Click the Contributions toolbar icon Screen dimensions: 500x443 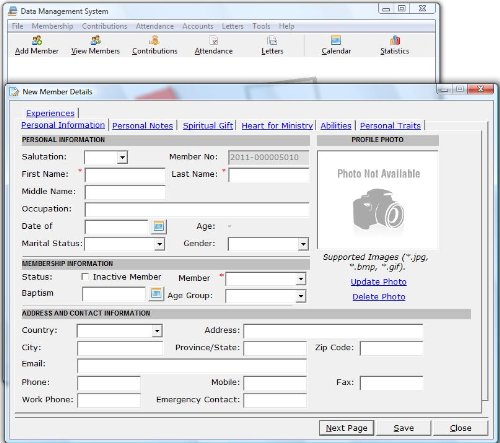pyautogui.click(x=154, y=40)
